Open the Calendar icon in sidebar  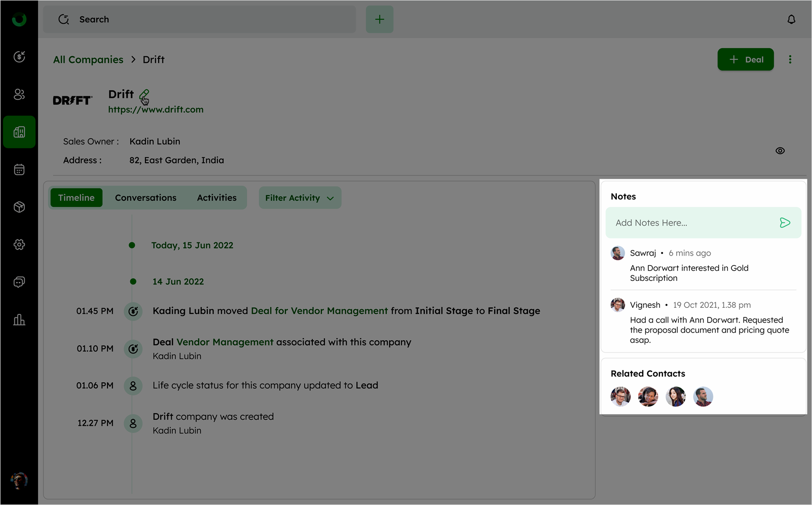coord(19,169)
